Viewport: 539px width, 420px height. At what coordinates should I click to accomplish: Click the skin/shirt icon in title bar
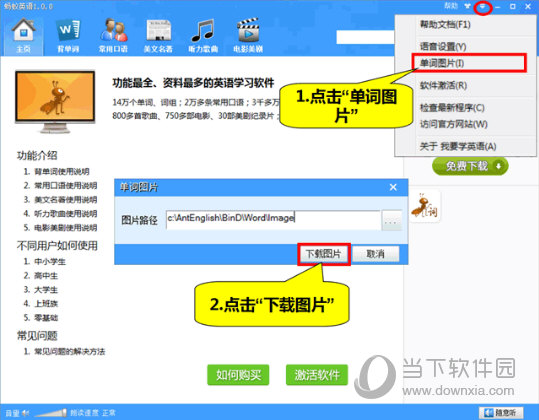click(468, 6)
